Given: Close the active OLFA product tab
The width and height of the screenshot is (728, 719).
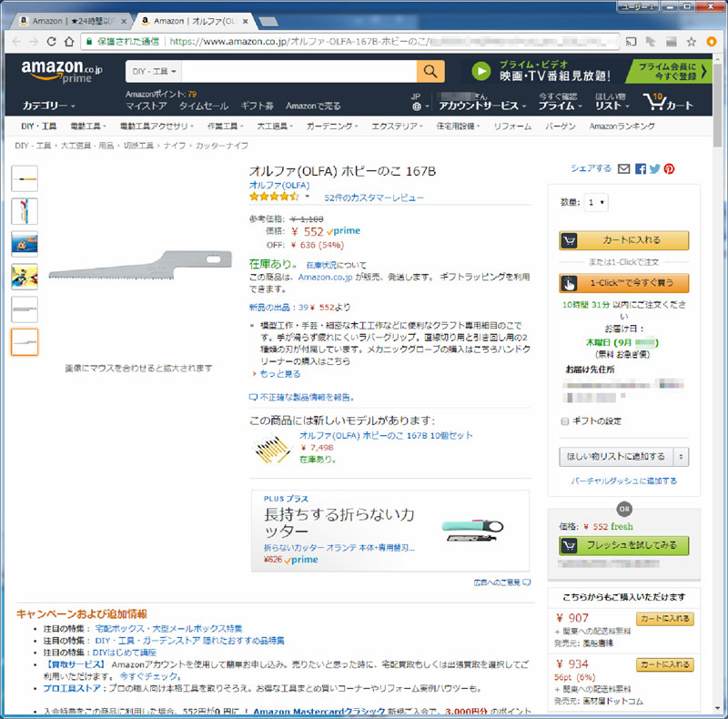Looking at the screenshot, I should tap(245, 21).
